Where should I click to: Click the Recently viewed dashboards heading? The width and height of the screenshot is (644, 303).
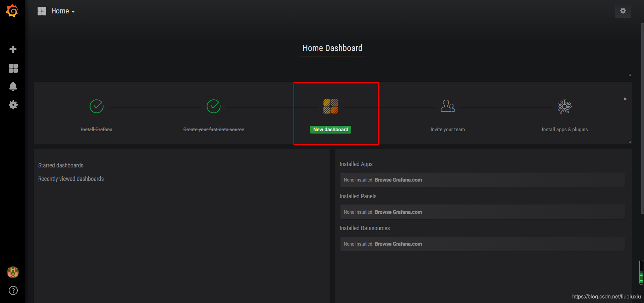[x=71, y=179]
